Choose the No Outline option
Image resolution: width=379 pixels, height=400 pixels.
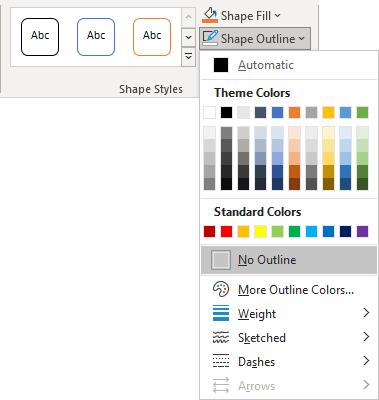click(x=289, y=260)
